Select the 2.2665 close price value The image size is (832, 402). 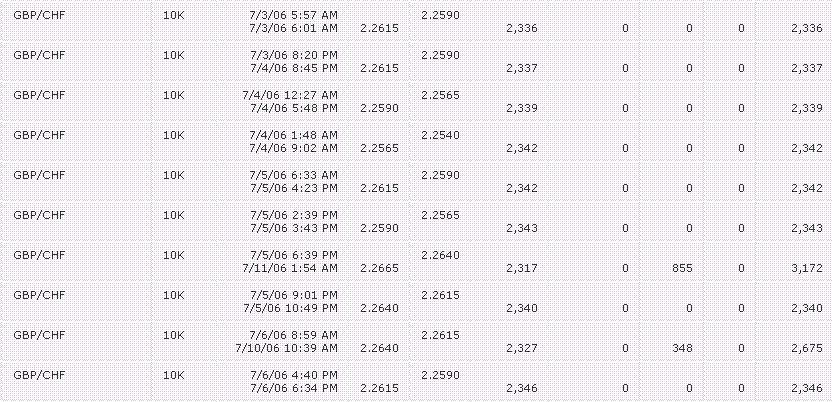[379, 268]
